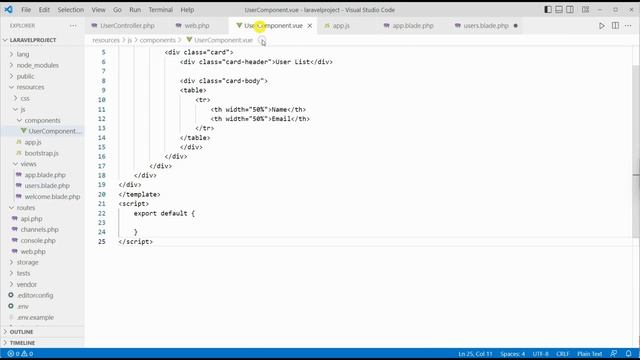Expand the tests folder
Screen dimensions: 640x360
point(23,273)
